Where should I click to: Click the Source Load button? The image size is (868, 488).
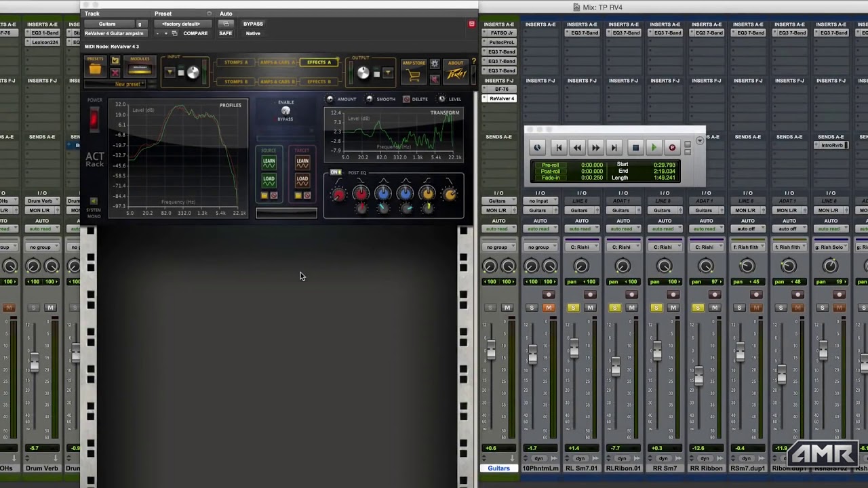coord(269,181)
